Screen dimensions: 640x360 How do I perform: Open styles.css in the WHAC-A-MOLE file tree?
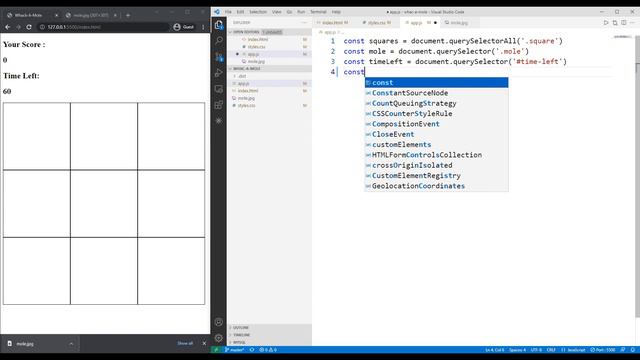tap(269, 105)
